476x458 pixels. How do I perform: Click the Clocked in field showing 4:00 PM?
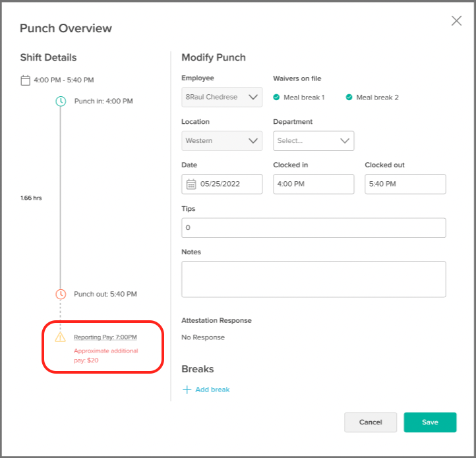[x=314, y=185]
